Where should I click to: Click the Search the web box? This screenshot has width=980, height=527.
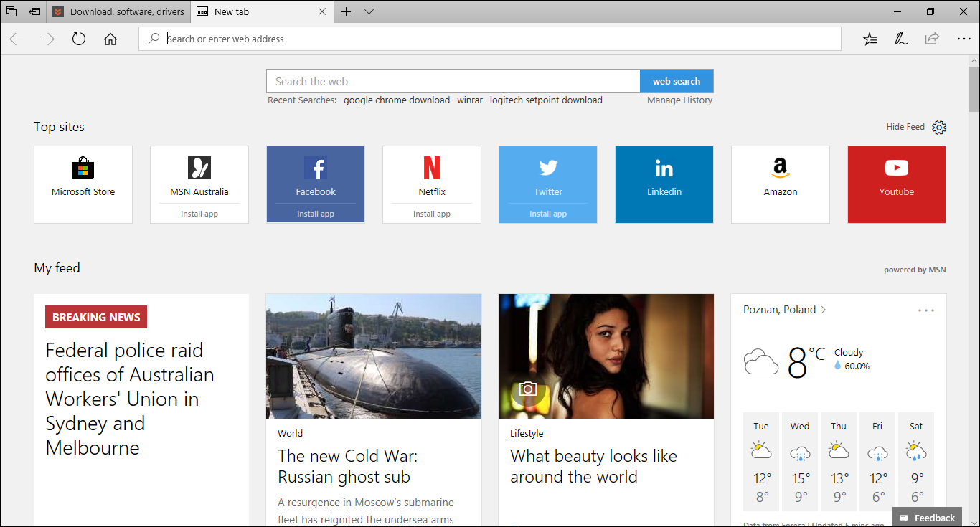point(453,81)
